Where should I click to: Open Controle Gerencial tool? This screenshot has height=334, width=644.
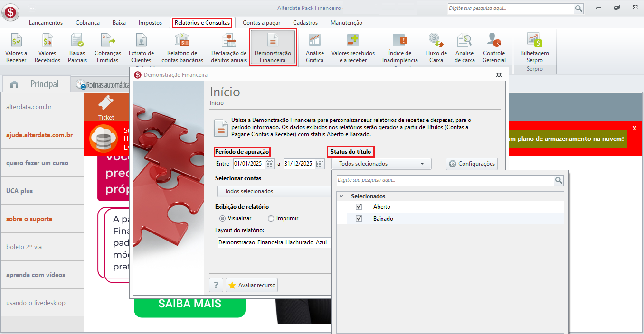pos(494,48)
